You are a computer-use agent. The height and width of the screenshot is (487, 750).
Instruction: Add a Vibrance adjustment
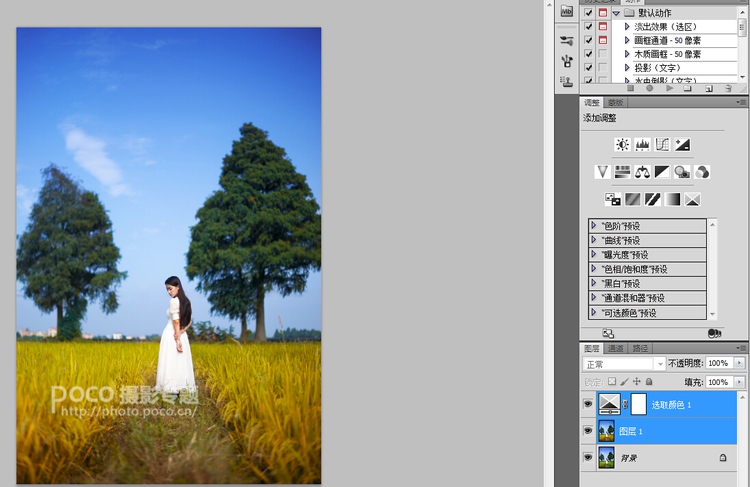(602, 172)
